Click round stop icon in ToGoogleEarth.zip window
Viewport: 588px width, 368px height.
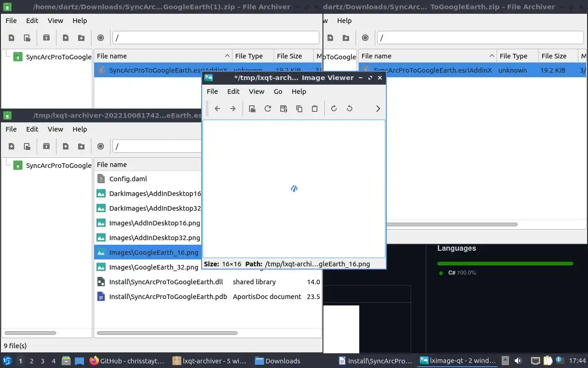point(365,38)
